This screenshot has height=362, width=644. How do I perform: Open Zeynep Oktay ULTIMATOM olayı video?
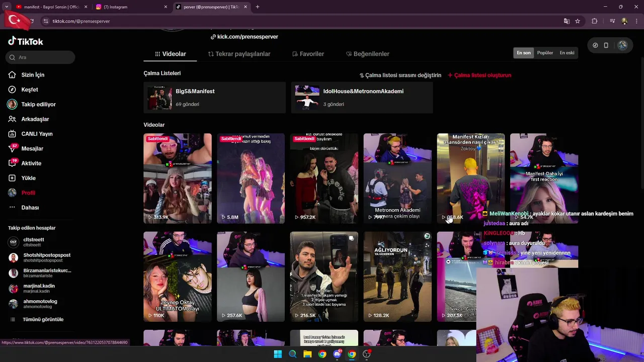(178, 277)
